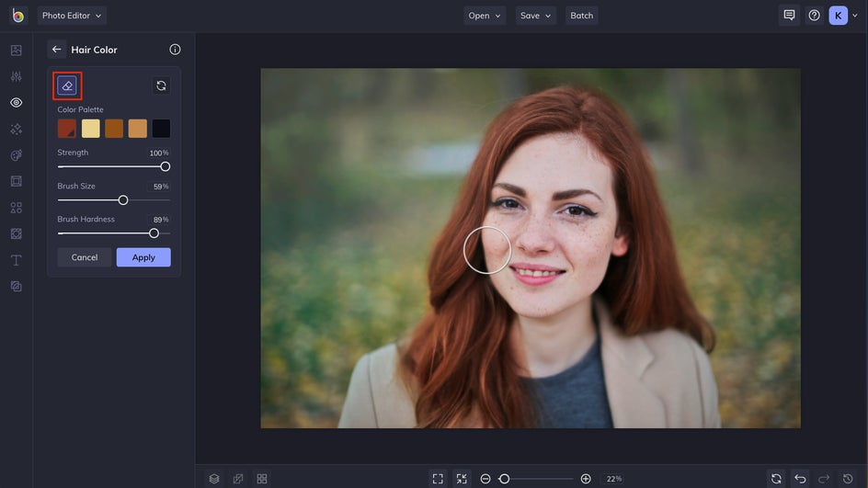Viewport: 868px width, 488px height.
Task: Select the pale blonde hair swatch
Action: point(90,129)
